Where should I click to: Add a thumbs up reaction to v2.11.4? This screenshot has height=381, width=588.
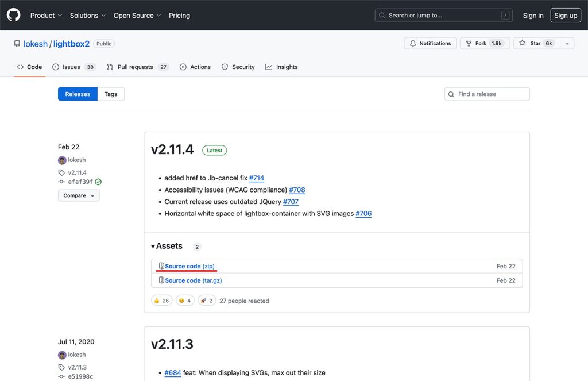point(161,300)
